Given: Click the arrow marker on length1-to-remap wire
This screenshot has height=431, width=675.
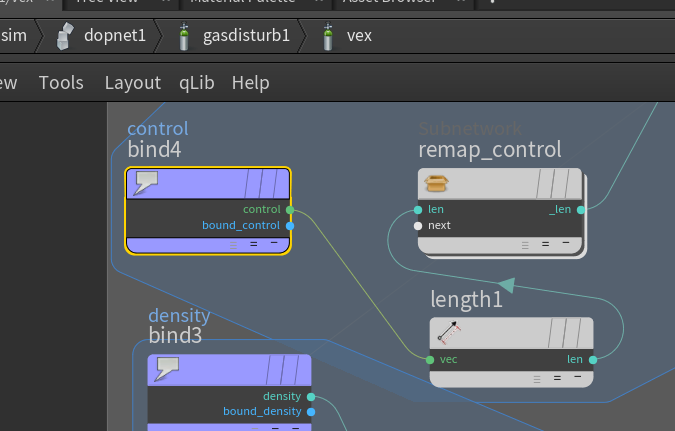Looking at the screenshot, I should (x=507, y=285).
